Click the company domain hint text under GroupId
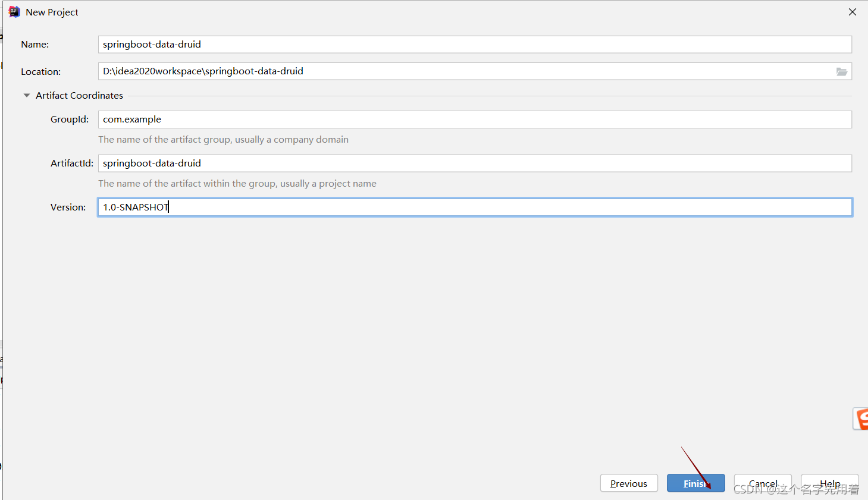This screenshot has width=868, height=500. pyautogui.click(x=224, y=140)
